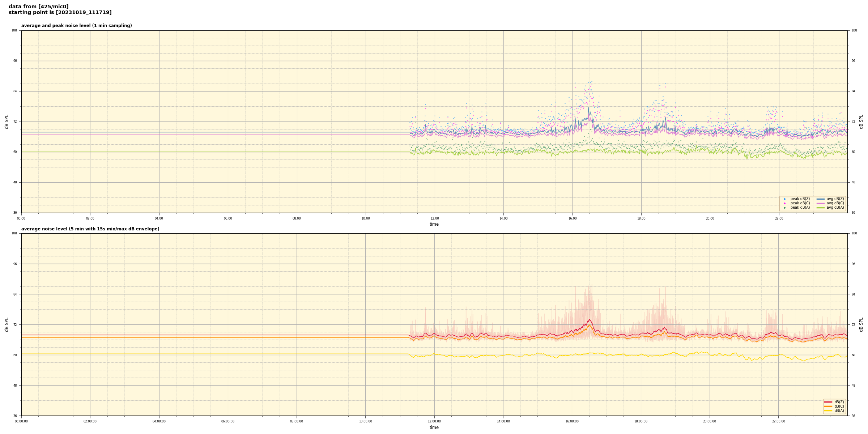Click the peak dB(C) legend marker

tap(784, 203)
